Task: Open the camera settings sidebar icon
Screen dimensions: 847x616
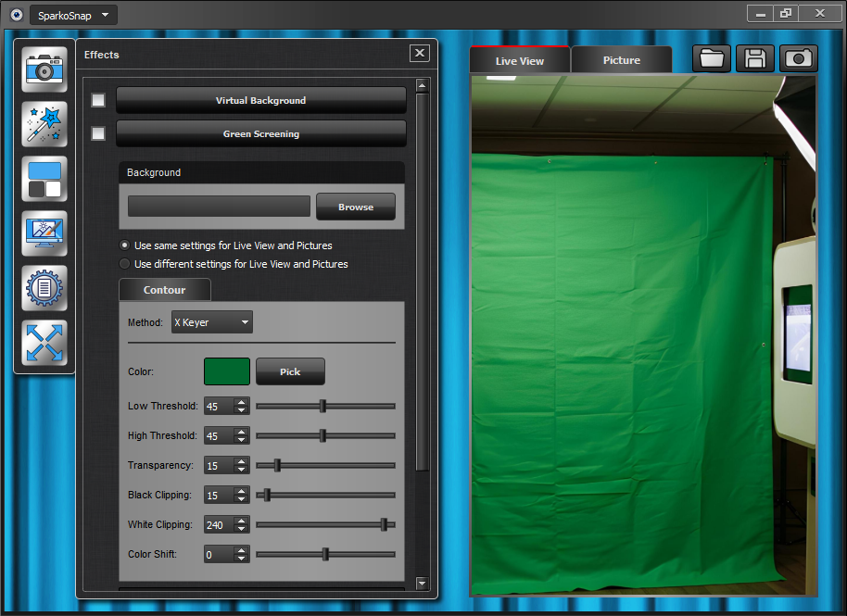Action: (x=44, y=69)
